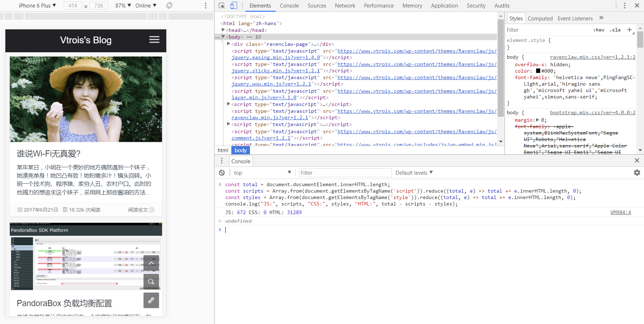Expand the head element node
Viewport: 644px width, 324px height.
(x=223, y=30)
